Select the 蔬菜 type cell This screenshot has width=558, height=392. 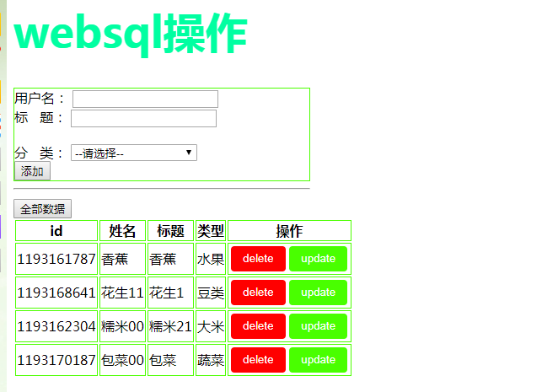pyautogui.click(x=211, y=360)
